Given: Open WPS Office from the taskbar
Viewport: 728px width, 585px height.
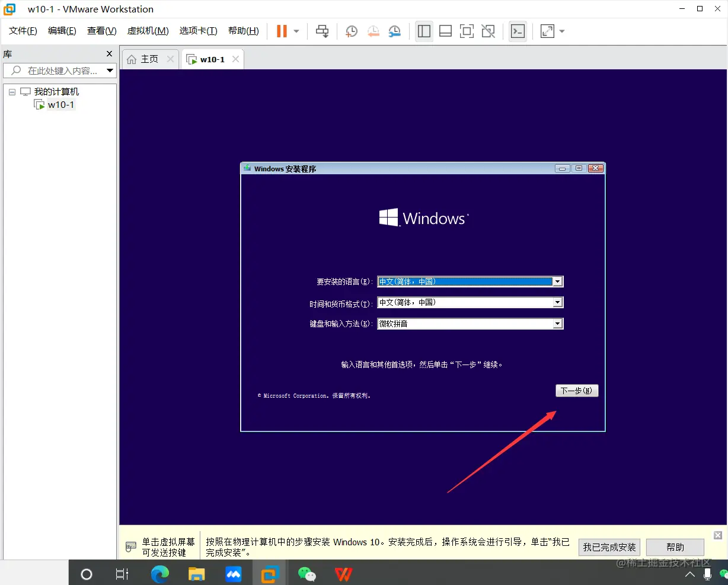Looking at the screenshot, I should 343,574.
